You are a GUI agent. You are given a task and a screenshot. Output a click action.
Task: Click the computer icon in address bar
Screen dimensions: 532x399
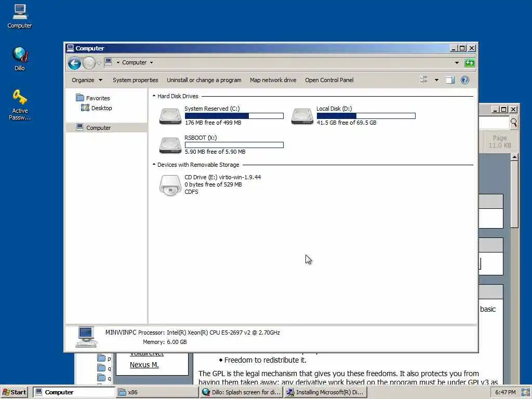[x=108, y=62]
